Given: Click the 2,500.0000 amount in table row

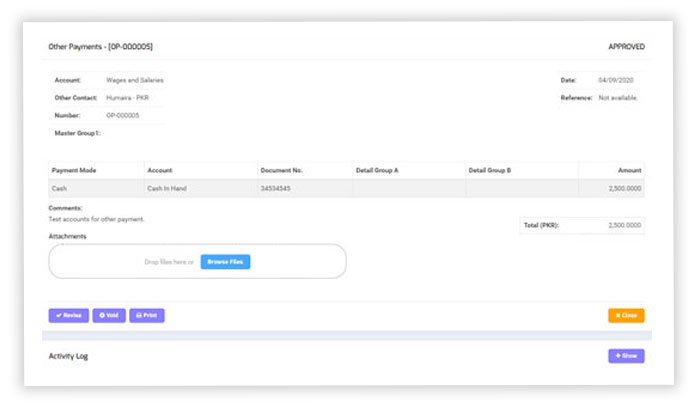Looking at the screenshot, I should coord(625,189).
